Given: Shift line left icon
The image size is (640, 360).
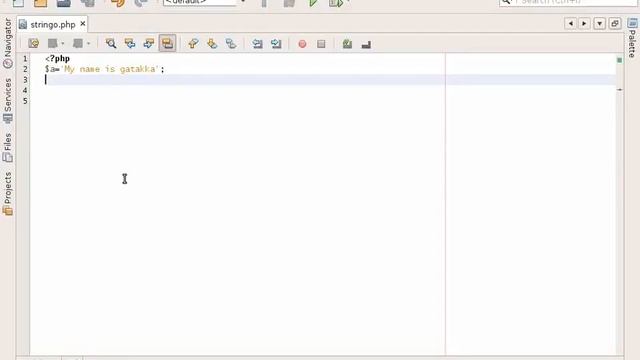Looking at the screenshot, I should pos(257,44).
